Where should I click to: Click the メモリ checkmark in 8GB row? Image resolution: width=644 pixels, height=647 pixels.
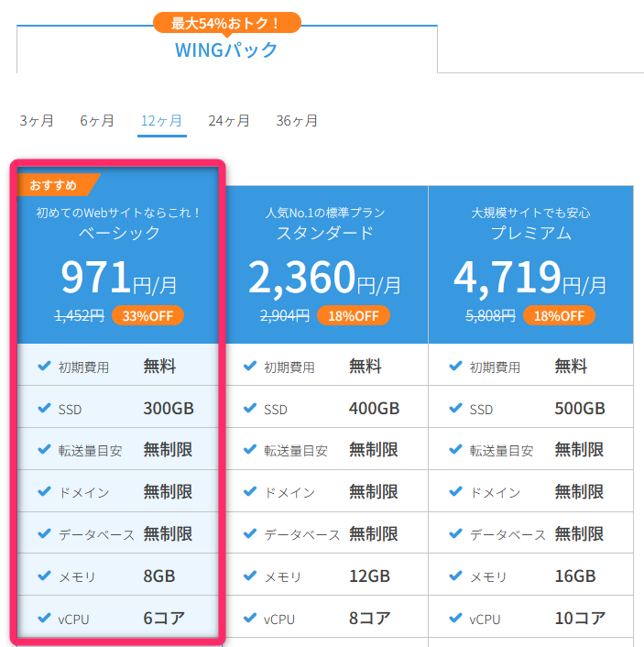coord(44,576)
